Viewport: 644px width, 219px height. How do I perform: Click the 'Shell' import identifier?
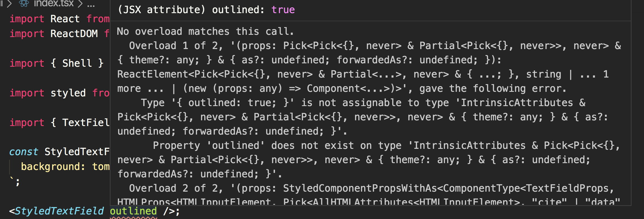pos(77,63)
